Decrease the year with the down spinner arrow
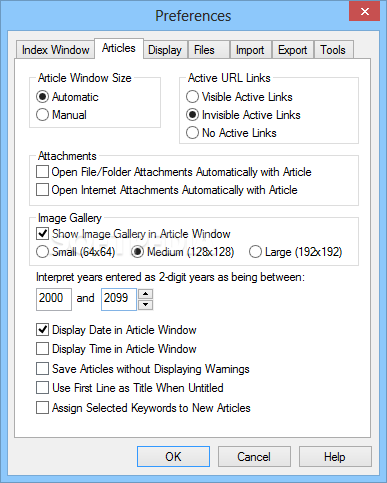 pos(145,305)
